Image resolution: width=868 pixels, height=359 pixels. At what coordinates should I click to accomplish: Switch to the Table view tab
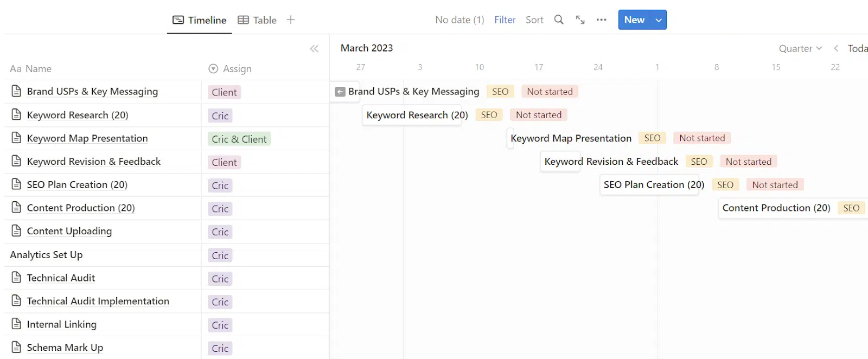tap(257, 20)
